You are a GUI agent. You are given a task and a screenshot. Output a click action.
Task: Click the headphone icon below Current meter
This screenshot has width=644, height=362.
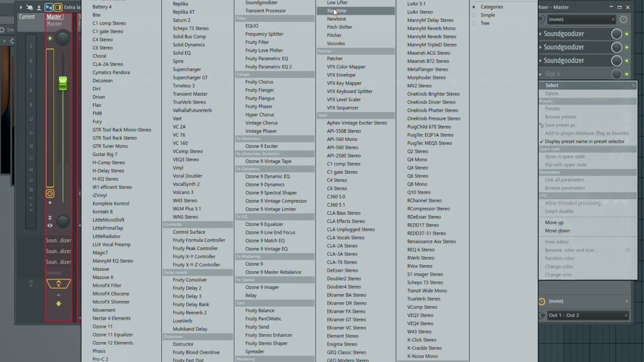(31, 284)
